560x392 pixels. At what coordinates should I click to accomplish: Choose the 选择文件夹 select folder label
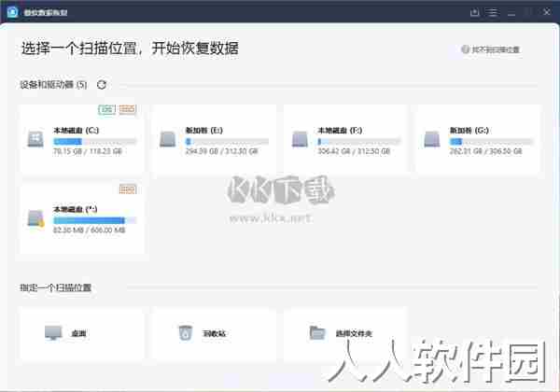(x=354, y=333)
